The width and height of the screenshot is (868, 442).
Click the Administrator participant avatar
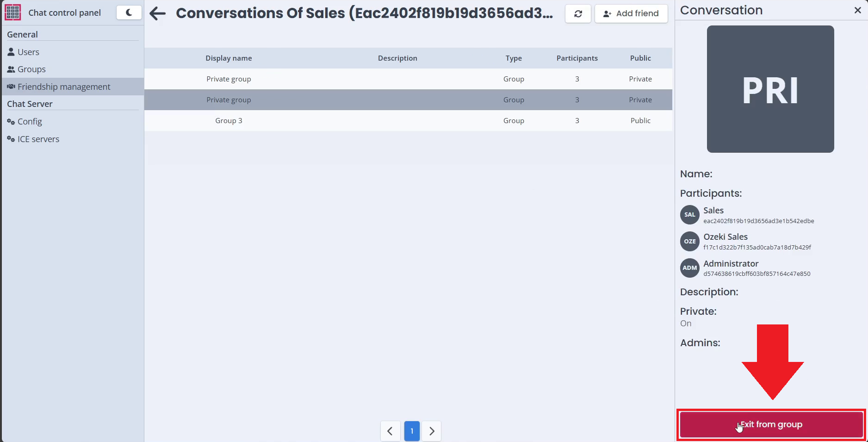[x=689, y=268]
